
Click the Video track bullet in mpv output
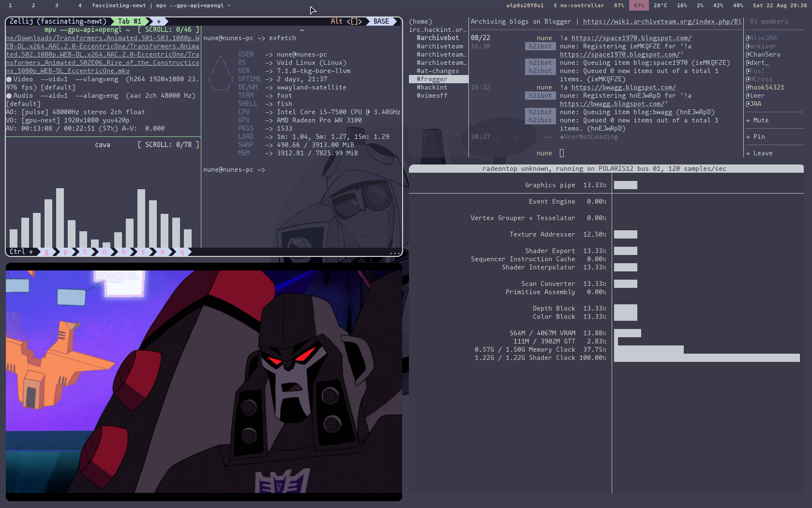[9, 79]
